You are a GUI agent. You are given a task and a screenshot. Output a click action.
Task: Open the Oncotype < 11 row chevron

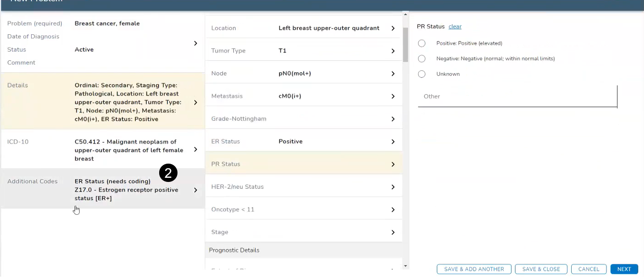coord(393,210)
